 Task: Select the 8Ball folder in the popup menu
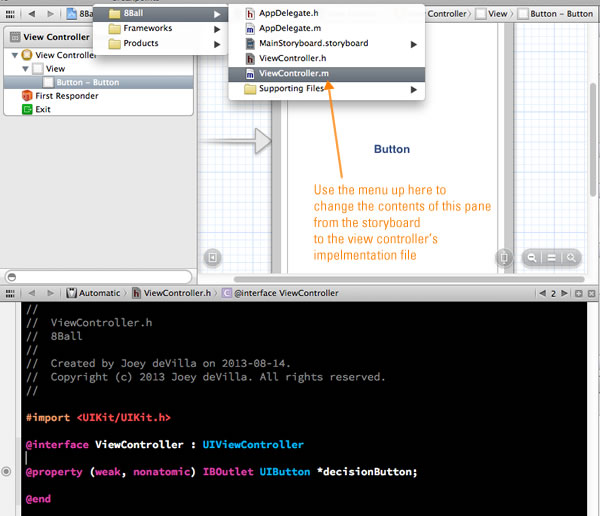pos(160,13)
